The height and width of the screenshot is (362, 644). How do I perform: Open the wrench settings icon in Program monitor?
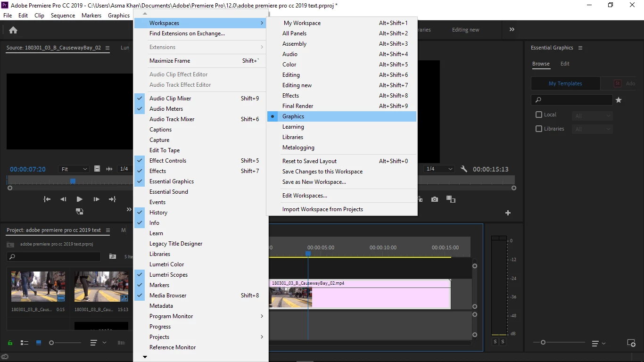pyautogui.click(x=464, y=169)
